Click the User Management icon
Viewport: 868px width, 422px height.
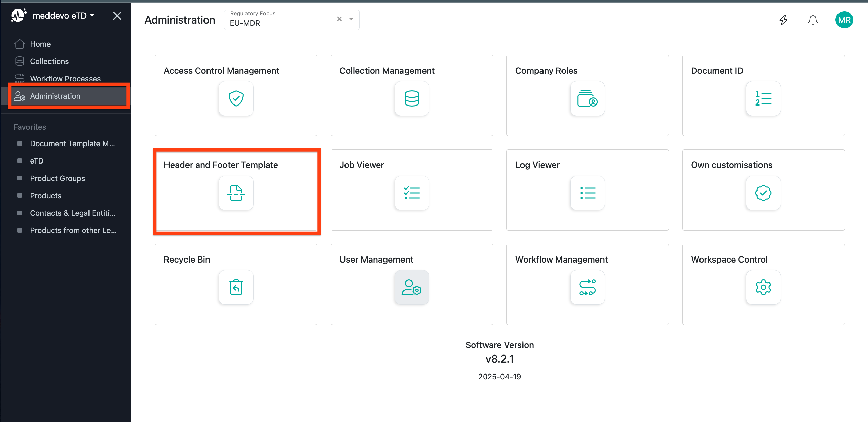pyautogui.click(x=412, y=287)
